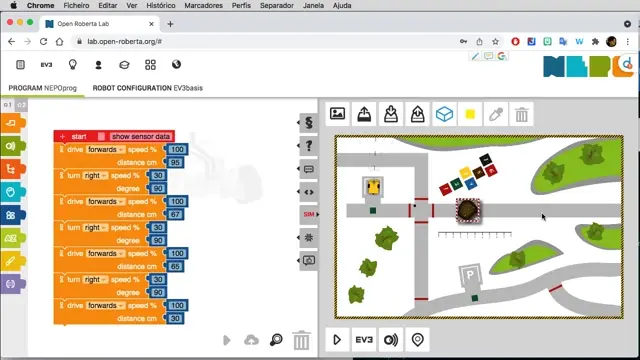Select the green Sensors block category
The image size is (640, 360).
click(x=12, y=146)
